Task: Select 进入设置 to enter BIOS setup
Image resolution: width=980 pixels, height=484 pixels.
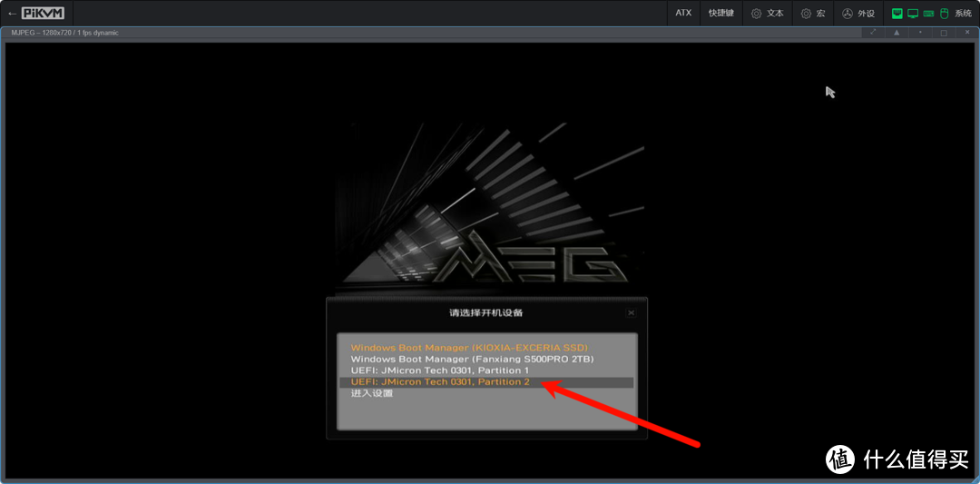Action: (372, 394)
